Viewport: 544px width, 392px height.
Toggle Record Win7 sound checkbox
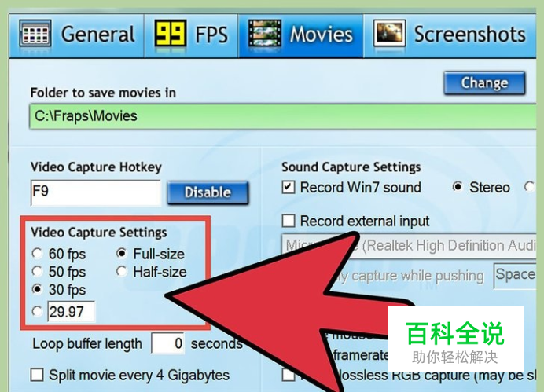tap(289, 187)
